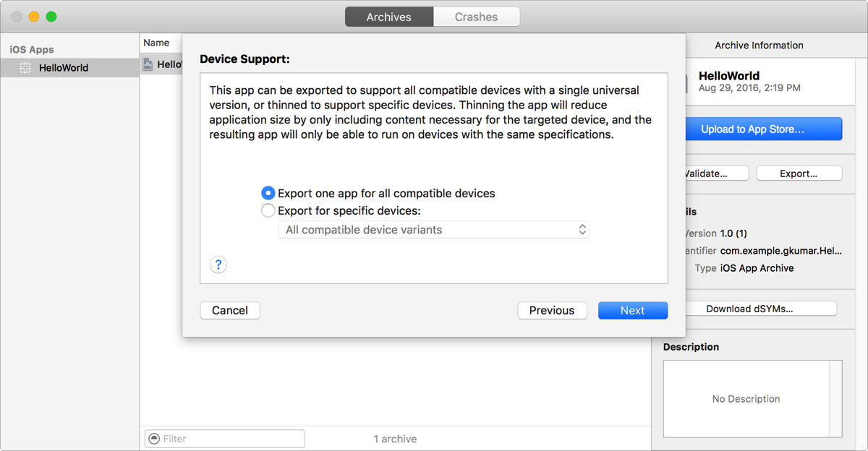Screen dimensions: 868x451
Task: Open help with the question mark button
Action: point(218,265)
